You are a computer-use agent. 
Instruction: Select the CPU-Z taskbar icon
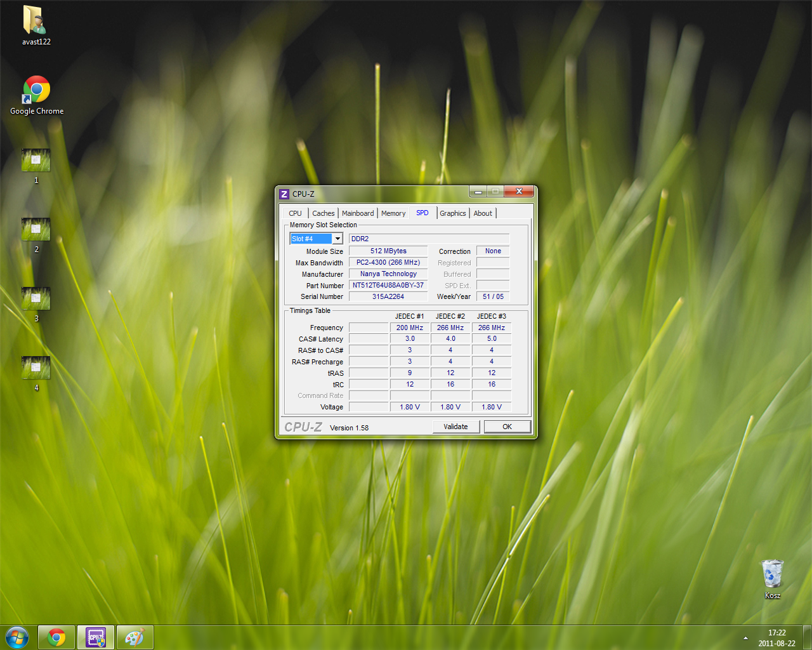(96, 637)
